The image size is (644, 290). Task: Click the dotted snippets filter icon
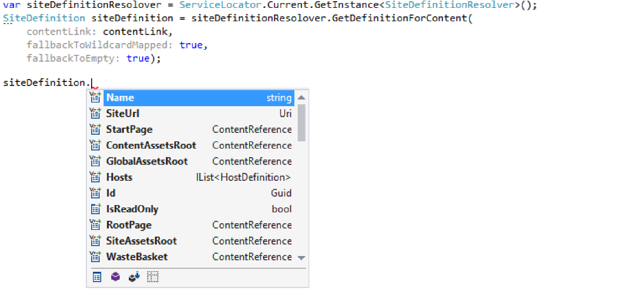152,277
